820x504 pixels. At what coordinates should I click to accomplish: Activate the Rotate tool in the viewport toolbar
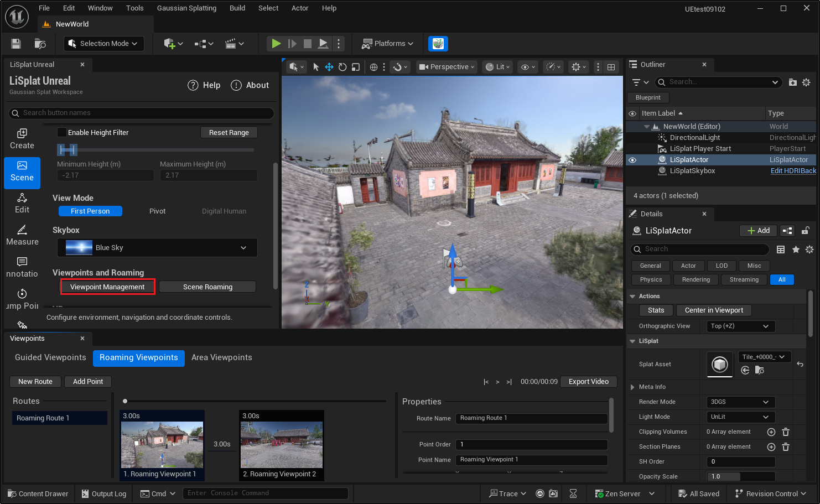[342, 67]
